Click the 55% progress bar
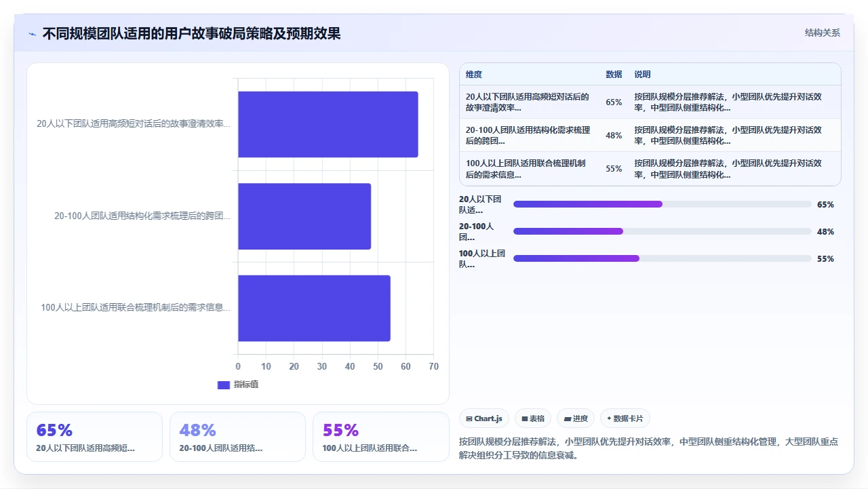Image resolution: width=868 pixels, height=489 pixels. tap(663, 258)
